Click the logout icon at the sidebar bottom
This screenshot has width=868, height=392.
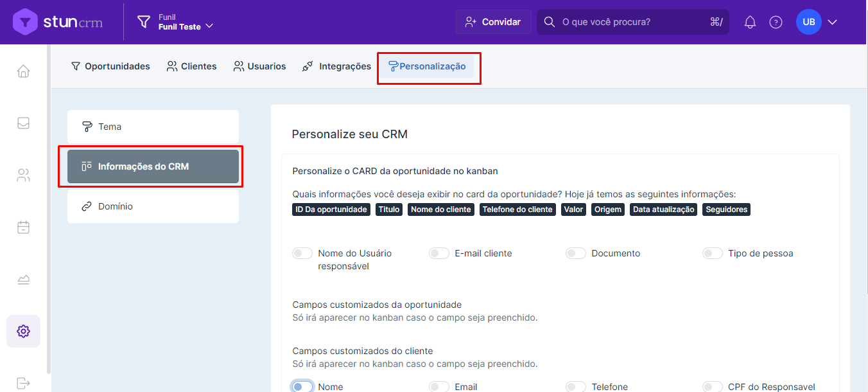point(24,383)
